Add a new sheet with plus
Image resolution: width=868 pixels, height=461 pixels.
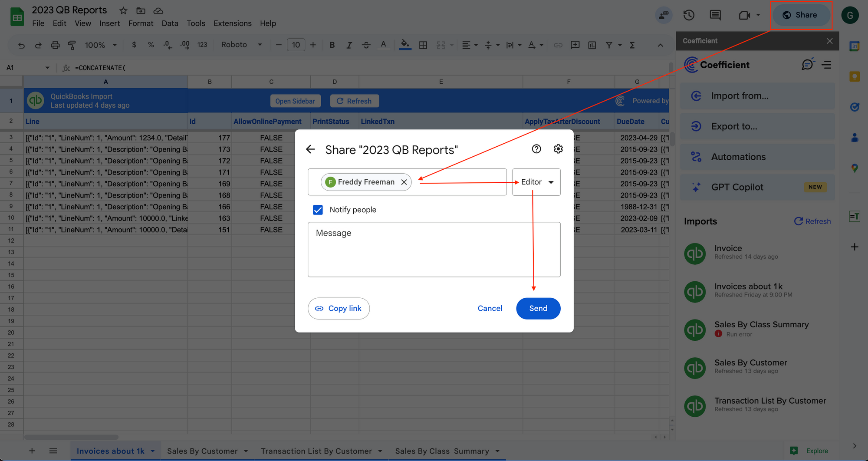pyautogui.click(x=32, y=451)
